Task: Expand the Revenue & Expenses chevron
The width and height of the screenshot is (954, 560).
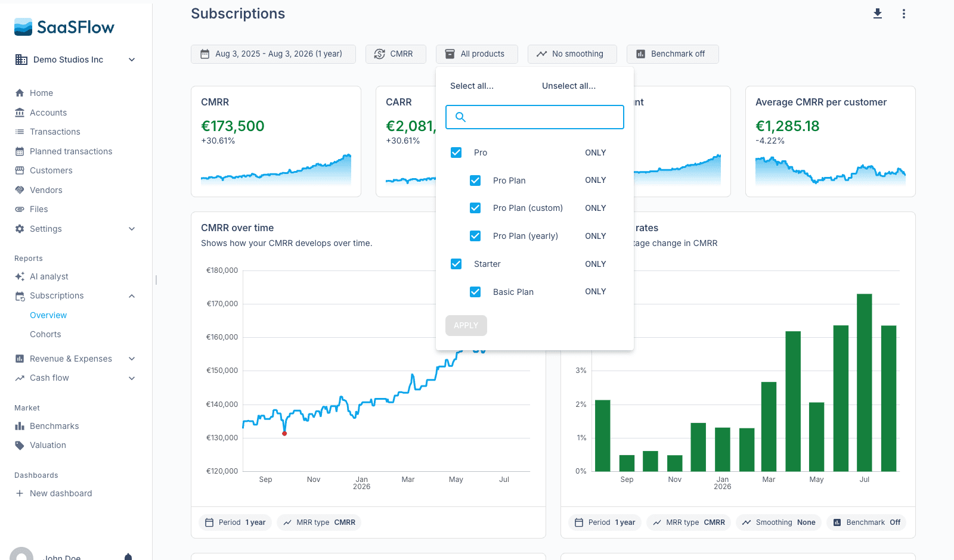Action: point(132,359)
